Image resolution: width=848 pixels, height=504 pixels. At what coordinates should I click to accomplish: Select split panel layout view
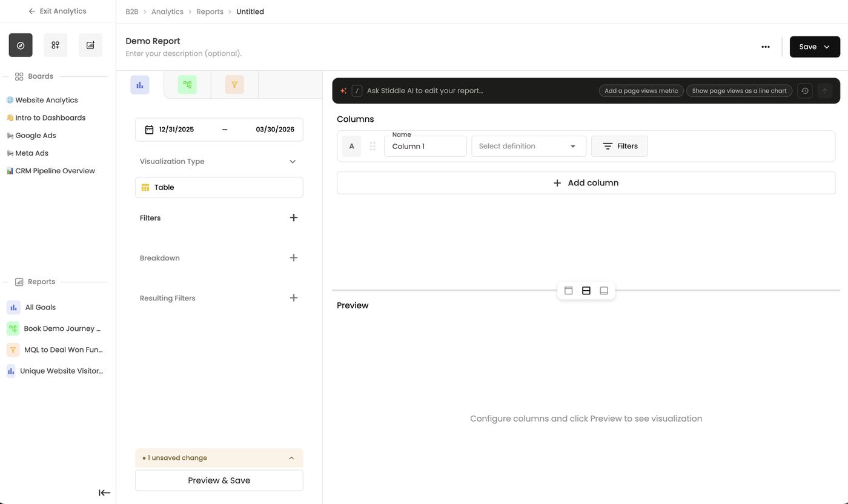(586, 291)
